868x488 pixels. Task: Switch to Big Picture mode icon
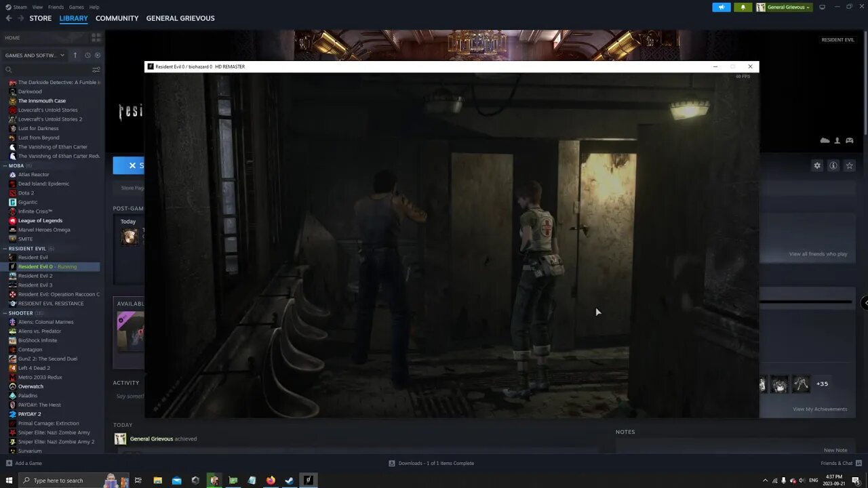click(x=822, y=7)
